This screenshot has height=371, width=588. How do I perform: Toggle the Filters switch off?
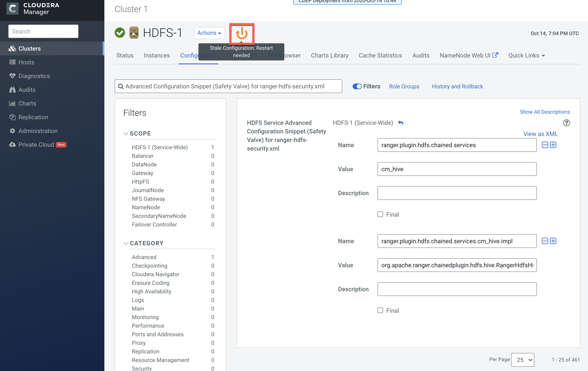point(357,86)
